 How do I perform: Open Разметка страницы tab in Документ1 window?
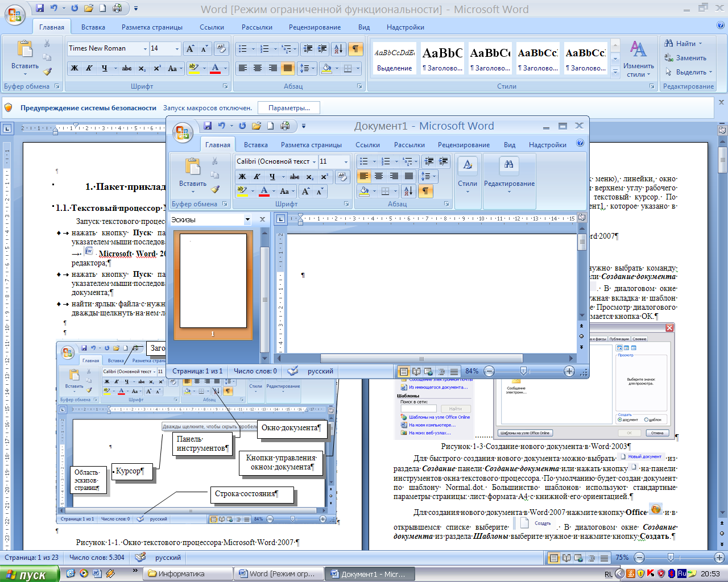pyautogui.click(x=311, y=145)
